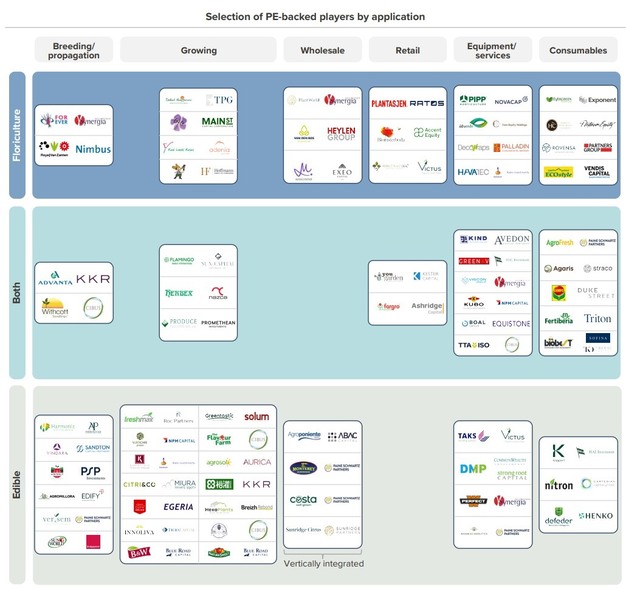Viewport: 626px width, 589px height.
Task: Click the Main St logo
Action: pyautogui.click(x=218, y=122)
